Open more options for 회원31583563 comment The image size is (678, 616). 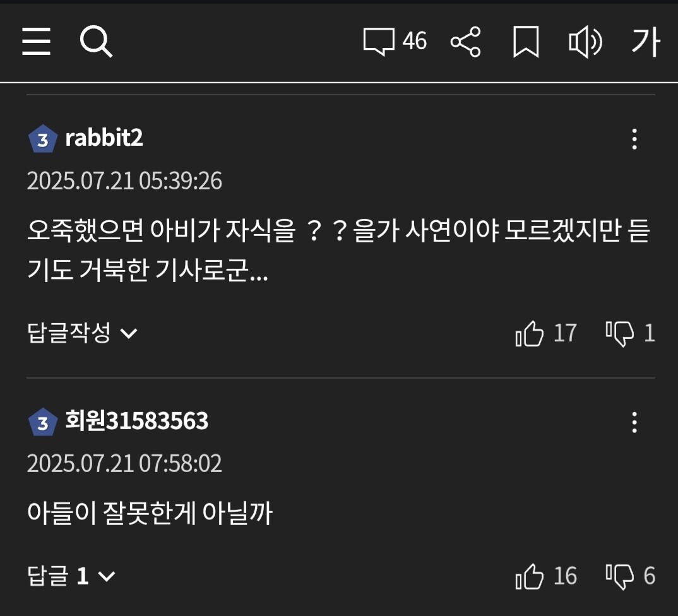(634, 422)
